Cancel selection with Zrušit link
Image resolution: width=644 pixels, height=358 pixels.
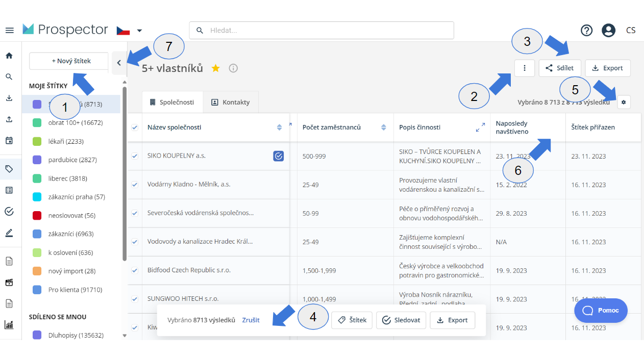251,320
